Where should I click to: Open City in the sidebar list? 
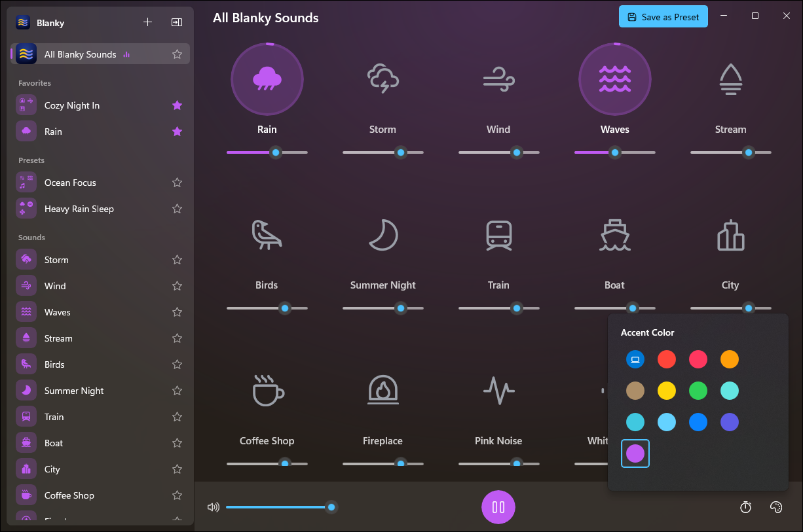(100, 469)
